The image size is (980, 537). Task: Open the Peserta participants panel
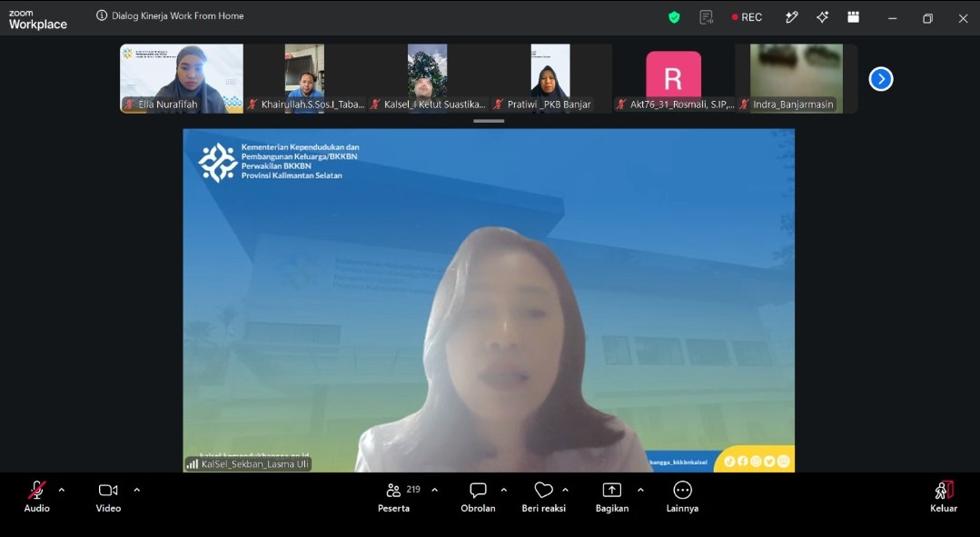click(394, 497)
